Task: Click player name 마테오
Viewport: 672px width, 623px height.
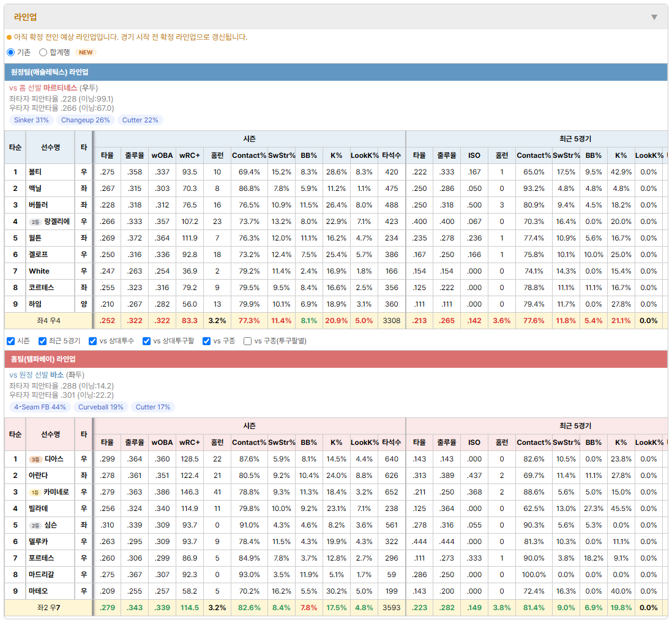Action: point(38,591)
